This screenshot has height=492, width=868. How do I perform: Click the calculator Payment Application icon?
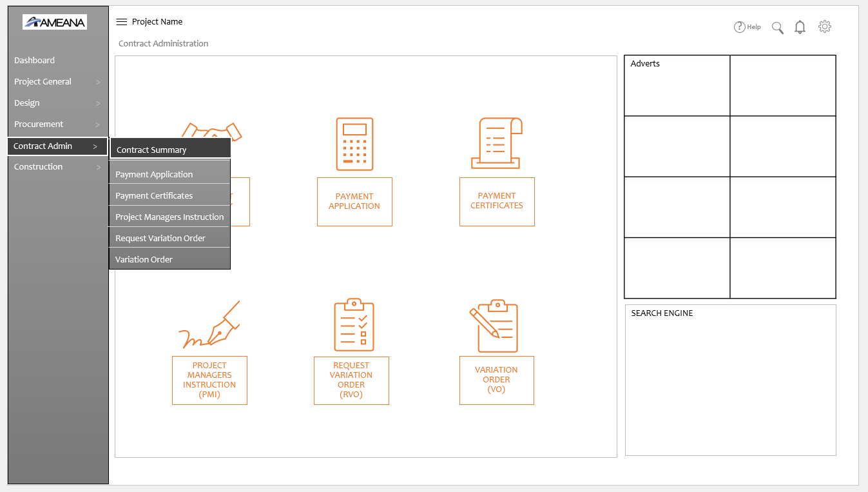click(x=354, y=144)
